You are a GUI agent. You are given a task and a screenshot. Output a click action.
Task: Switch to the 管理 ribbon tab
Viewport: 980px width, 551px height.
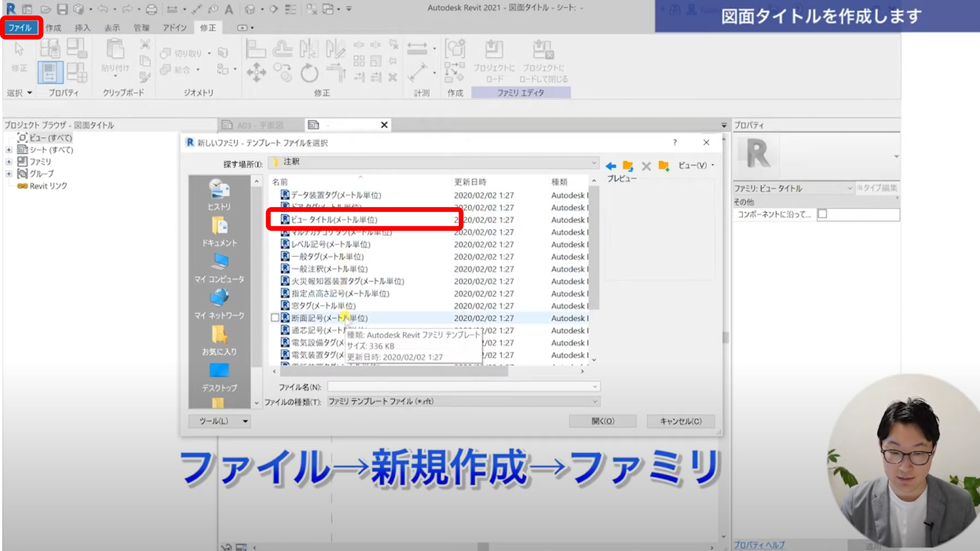coord(141,28)
